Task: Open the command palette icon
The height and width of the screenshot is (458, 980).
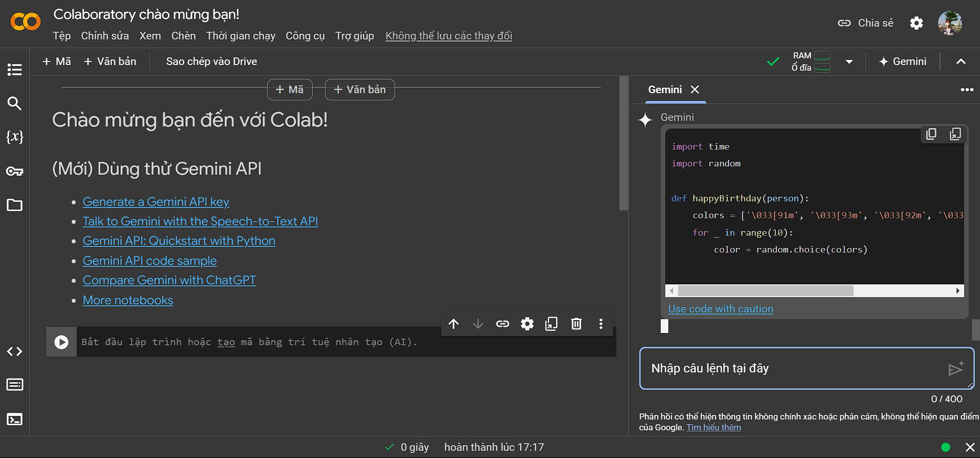Action: [x=14, y=384]
